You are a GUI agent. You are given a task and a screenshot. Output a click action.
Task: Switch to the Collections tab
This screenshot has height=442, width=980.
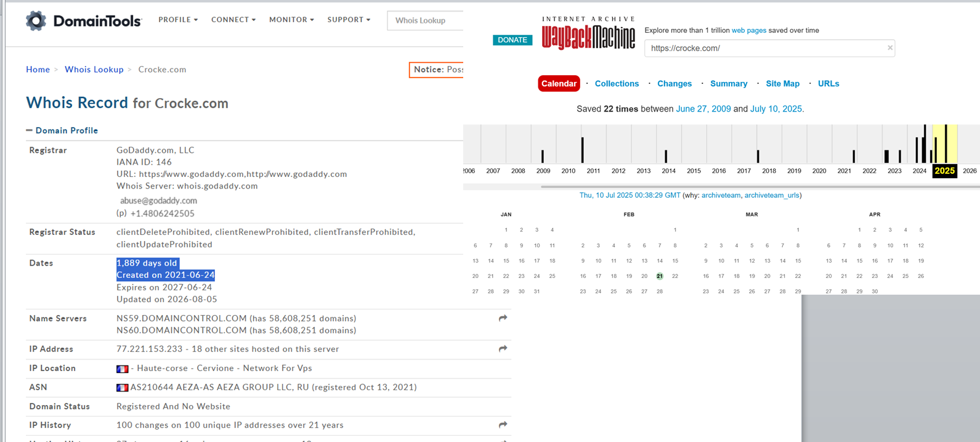(617, 83)
